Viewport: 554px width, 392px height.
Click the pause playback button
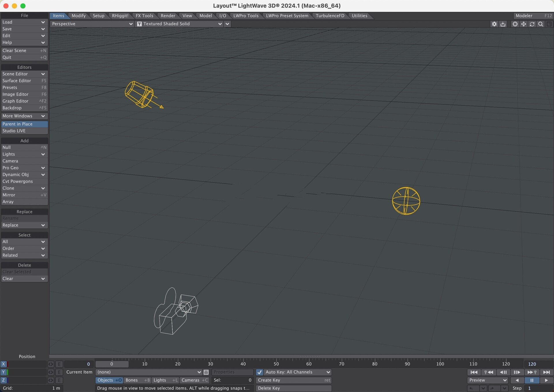tap(532, 380)
